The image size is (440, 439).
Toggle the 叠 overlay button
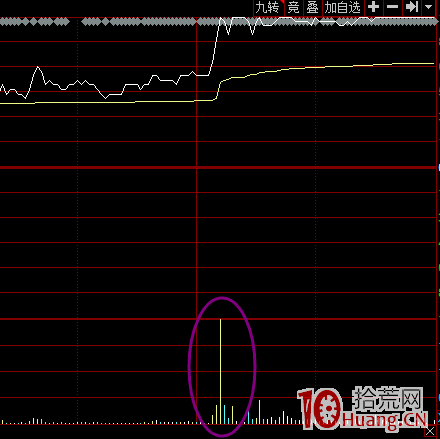click(x=313, y=8)
